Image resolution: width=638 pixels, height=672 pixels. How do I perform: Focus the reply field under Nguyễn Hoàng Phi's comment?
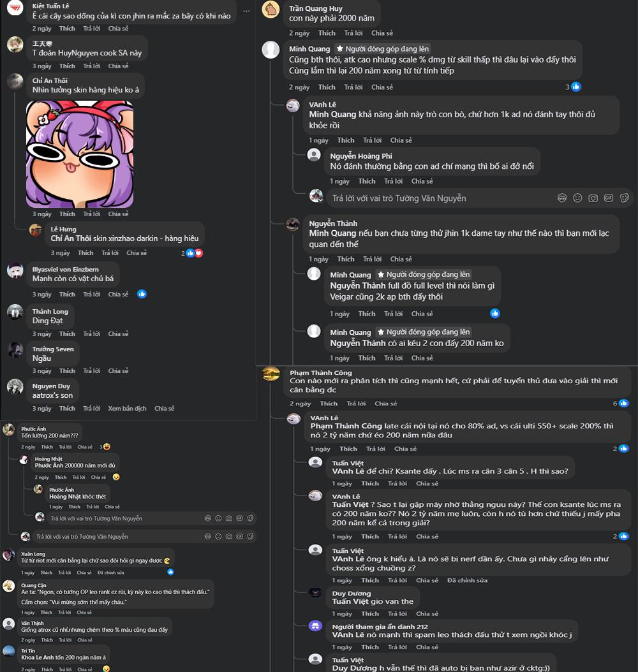point(441,198)
